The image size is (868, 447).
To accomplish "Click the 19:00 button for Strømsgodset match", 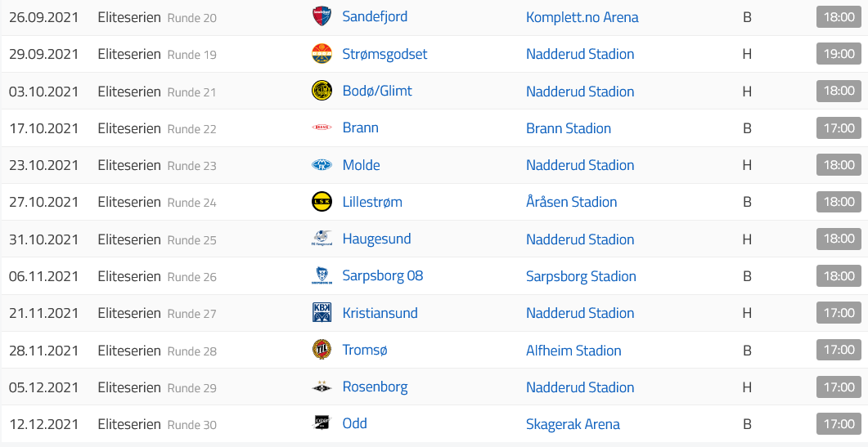I will pyautogui.click(x=839, y=54).
